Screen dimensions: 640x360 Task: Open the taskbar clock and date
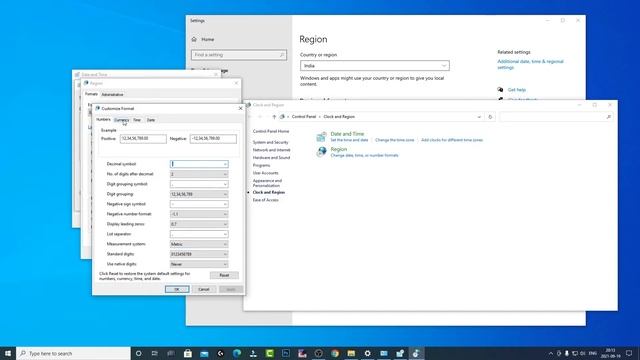[x=611, y=353]
